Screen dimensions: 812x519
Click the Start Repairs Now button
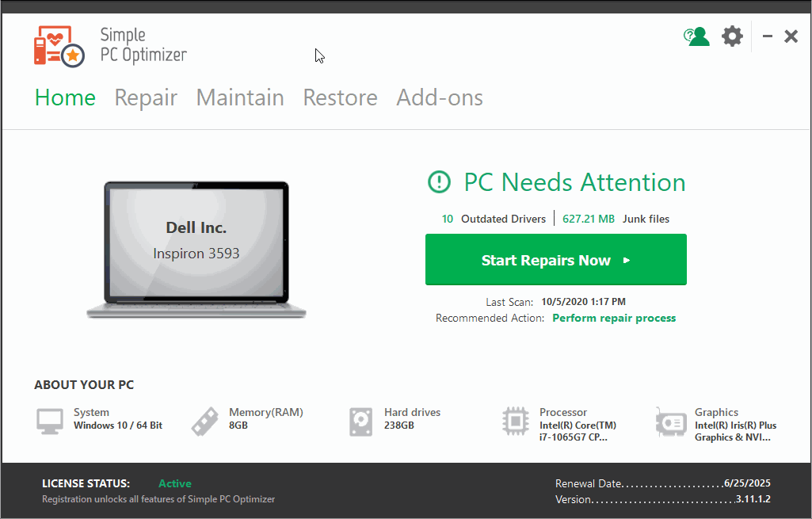tap(555, 259)
